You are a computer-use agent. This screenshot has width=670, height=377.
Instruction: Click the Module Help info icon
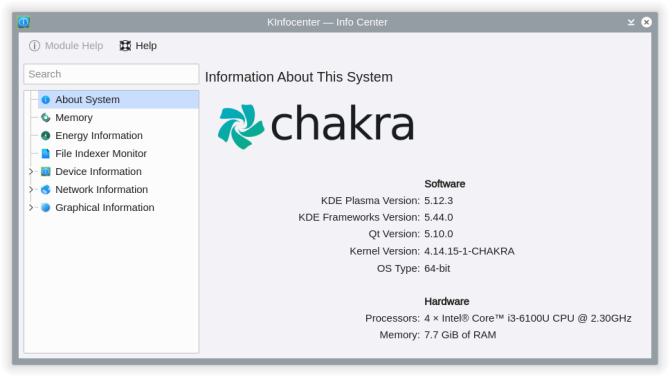tap(35, 45)
